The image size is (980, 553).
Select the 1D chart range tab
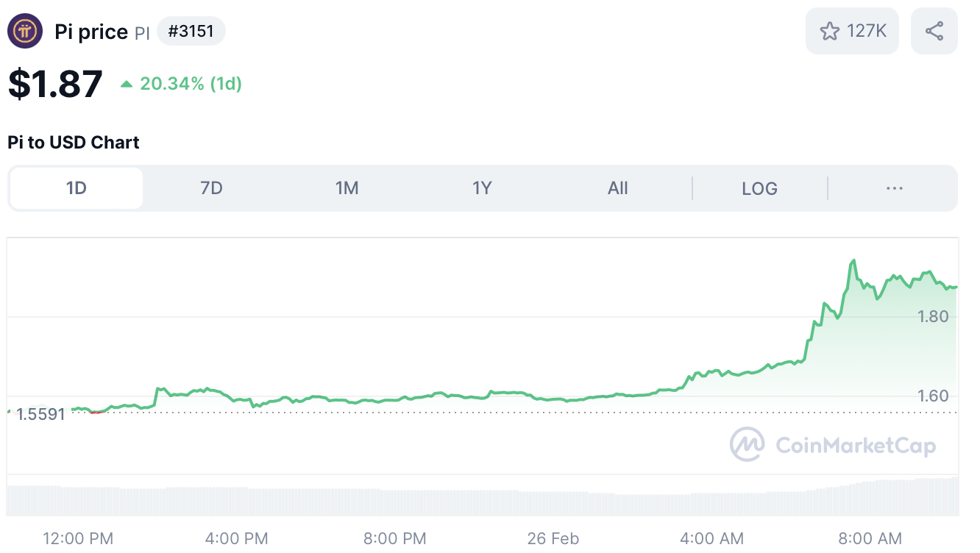pyautogui.click(x=76, y=188)
